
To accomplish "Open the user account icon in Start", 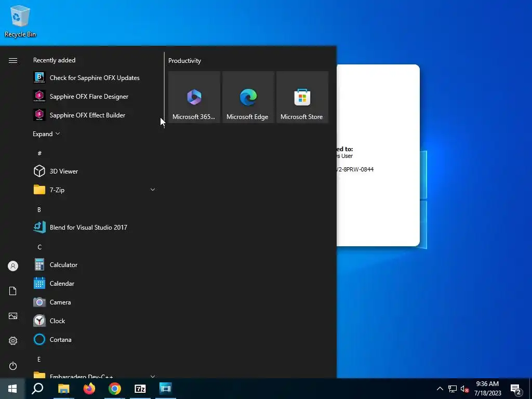I will point(13,266).
